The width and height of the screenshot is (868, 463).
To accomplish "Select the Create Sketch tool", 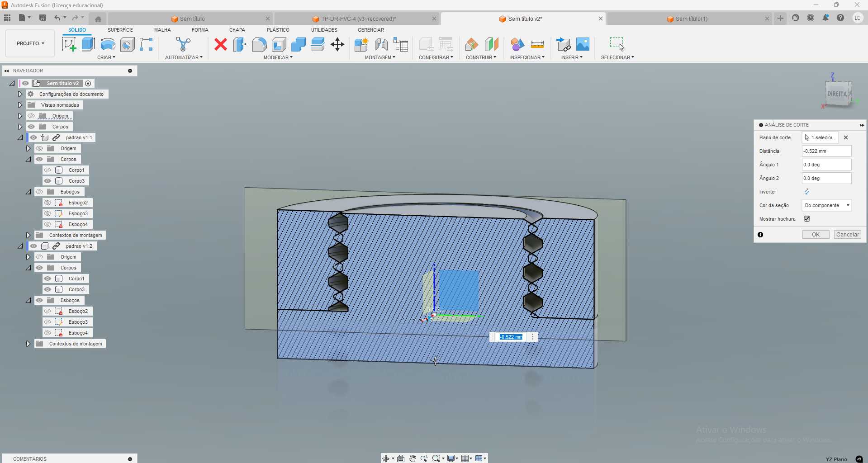I will click(x=69, y=44).
